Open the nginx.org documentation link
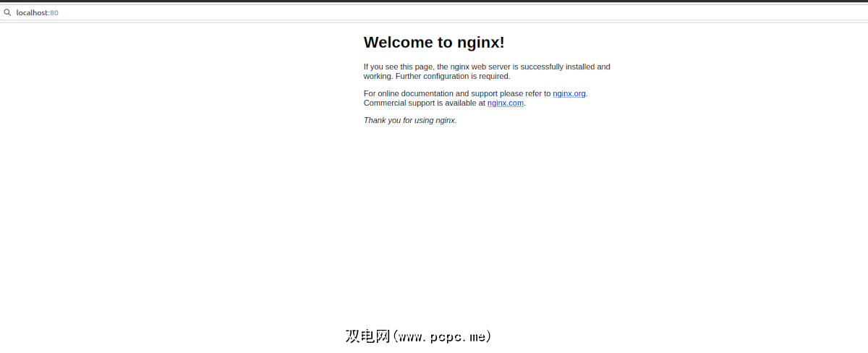The width and height of the screenshot is (868, 353). pyautogui.click(x=569, y=93)
